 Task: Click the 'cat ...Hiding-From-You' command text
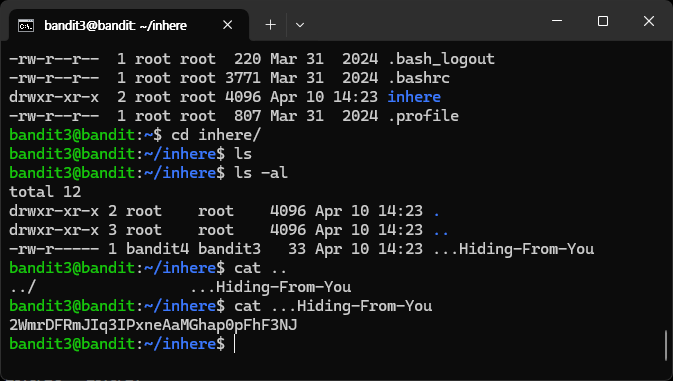tap(333, 306)
